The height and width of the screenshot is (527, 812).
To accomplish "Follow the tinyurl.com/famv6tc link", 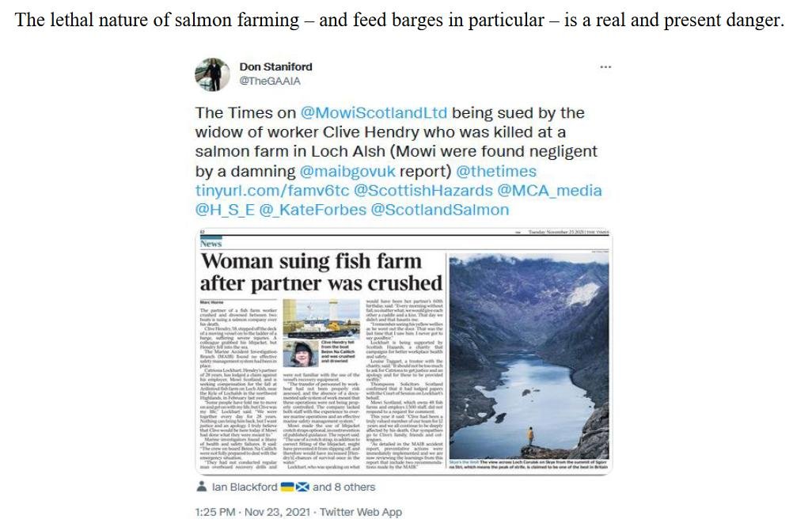I will 272,191.
